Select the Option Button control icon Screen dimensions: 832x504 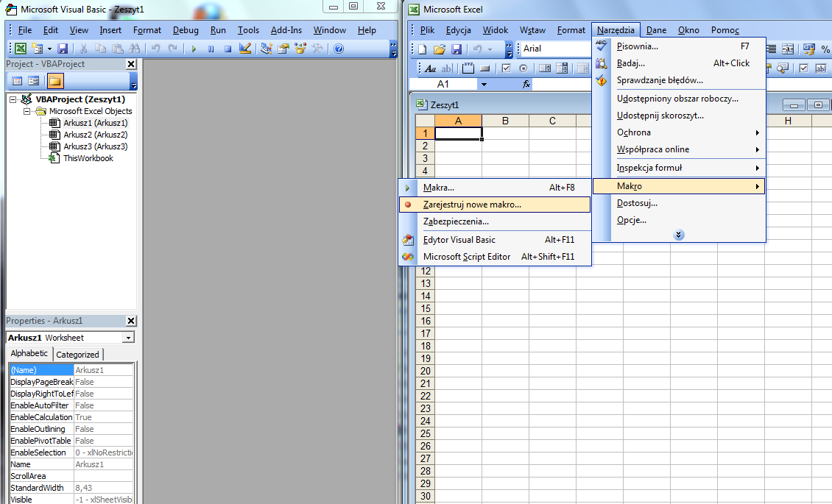click(523, 68)
